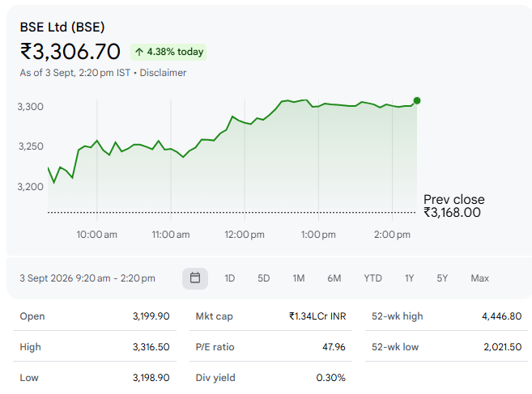Show the 1M chart range

pos(299,278)
